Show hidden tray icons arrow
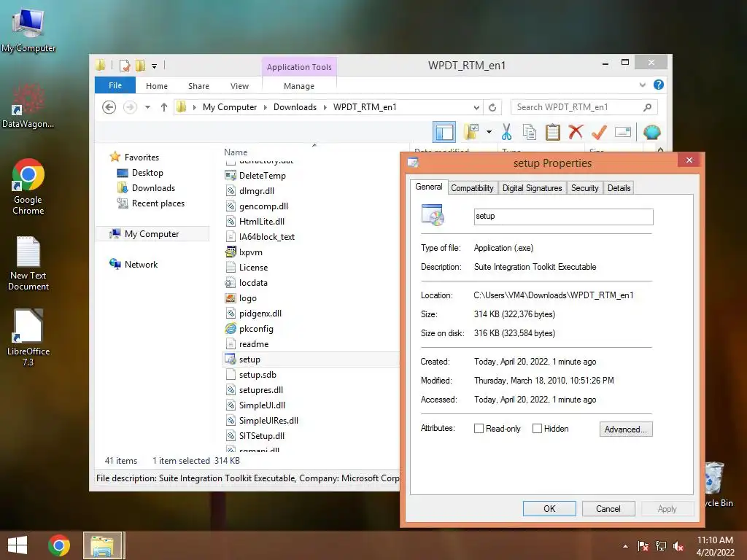 (x=625, y=546)
